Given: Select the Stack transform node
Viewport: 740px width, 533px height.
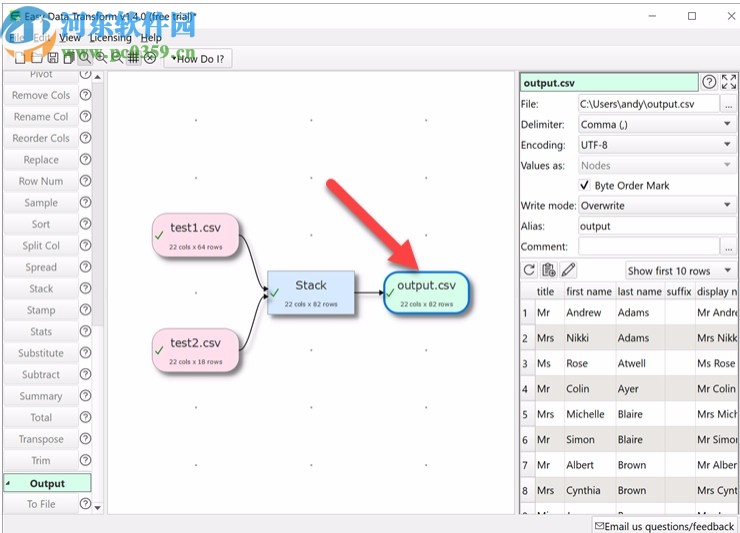Looking at the screenshot, I should [x=311, y=293].
